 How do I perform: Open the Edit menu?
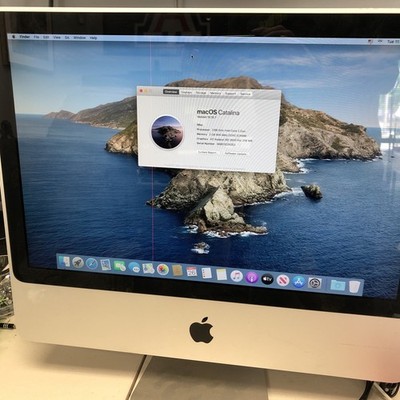[46, 37]
